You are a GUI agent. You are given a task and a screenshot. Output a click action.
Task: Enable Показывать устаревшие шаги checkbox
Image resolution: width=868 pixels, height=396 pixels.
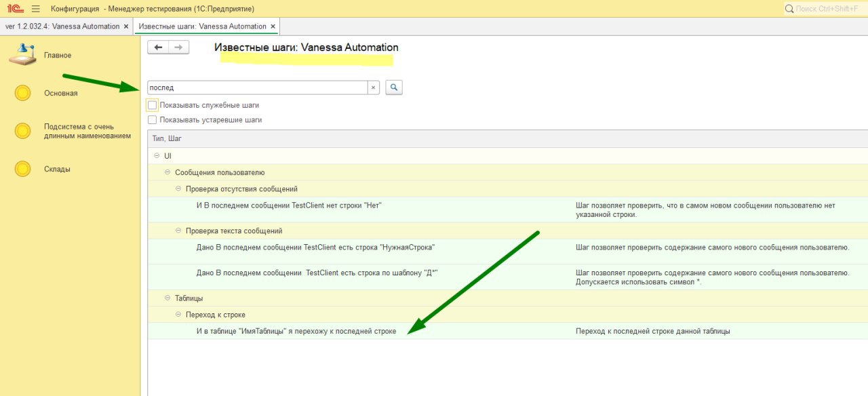pyautogui.click(x=152, y=119)
